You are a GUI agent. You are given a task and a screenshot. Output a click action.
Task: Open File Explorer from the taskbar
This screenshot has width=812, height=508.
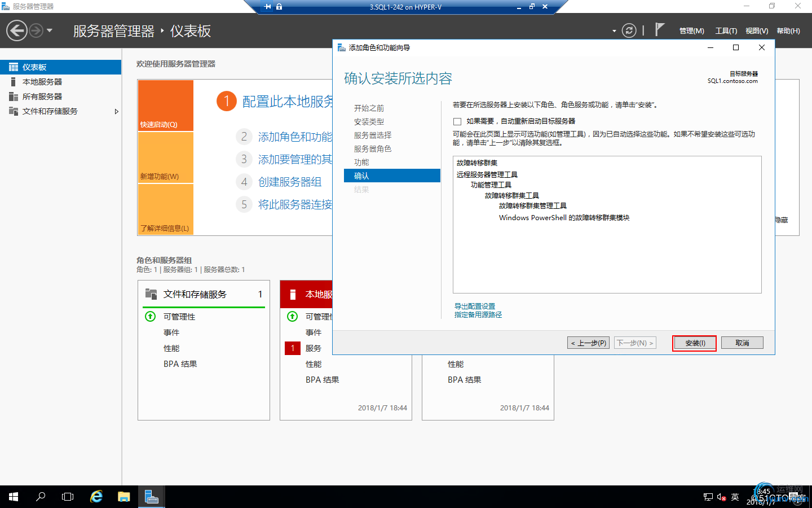coord(123,497)
